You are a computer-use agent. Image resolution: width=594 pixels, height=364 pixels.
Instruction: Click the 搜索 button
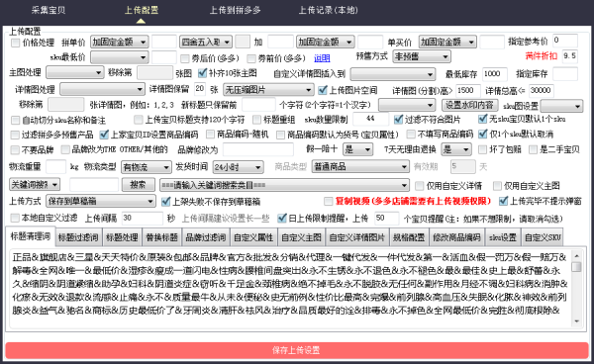pyautogui.click(x=138, y=185)
